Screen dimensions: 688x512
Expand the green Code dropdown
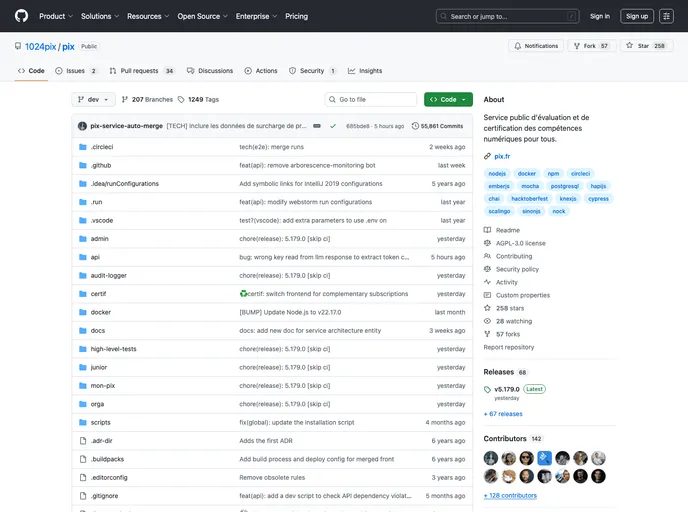(x=447, y=100)
